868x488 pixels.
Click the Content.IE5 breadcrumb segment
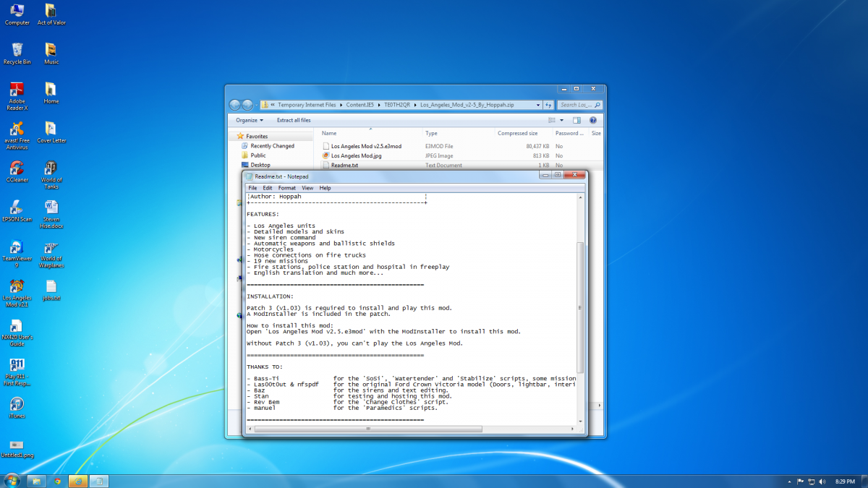pyautogui.click(x=361, y=105)
